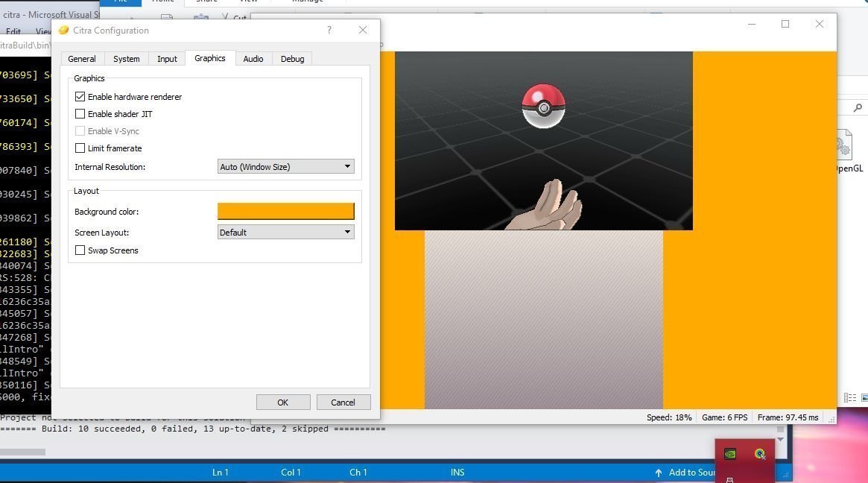This screenshot has height=483, width=868.
Task: Click the Internal Resolution label
Action: pos(110,167)
